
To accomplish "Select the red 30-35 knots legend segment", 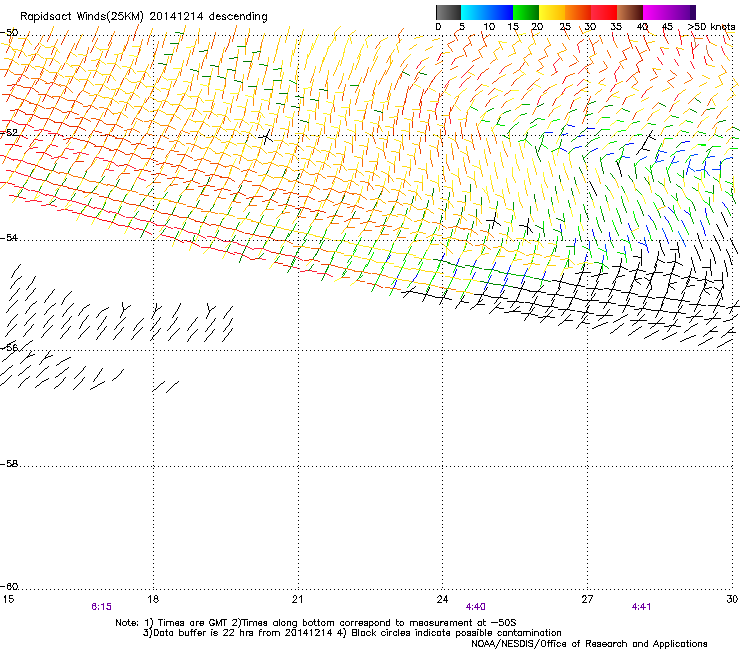I will (604, 12).
